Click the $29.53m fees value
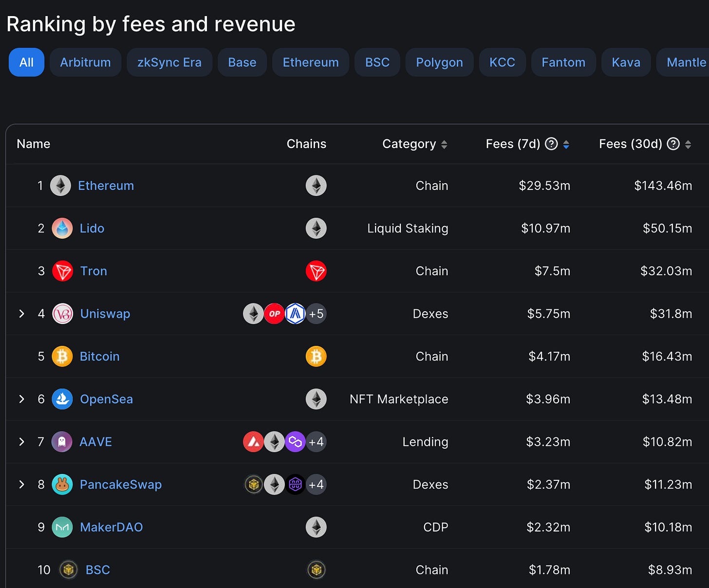The width and height of the screenshot is (709, 588). [544, 186]
